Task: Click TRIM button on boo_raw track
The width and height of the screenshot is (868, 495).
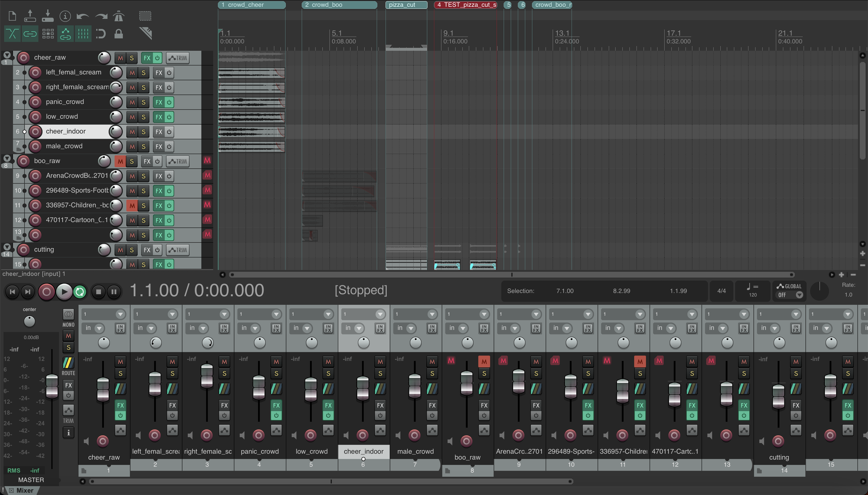Action: tap(178, 162)
